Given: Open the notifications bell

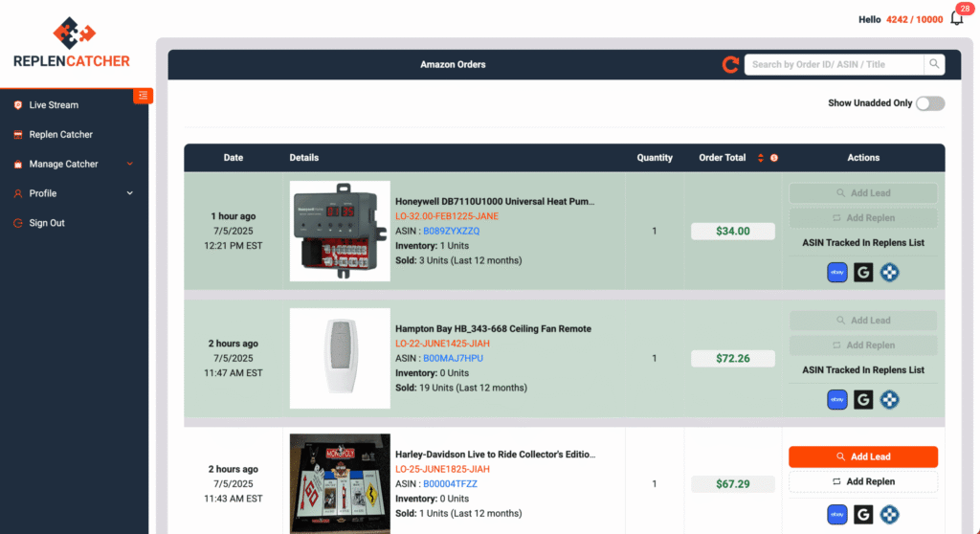Looking at the screenshot, I should (x=956, y=18).
